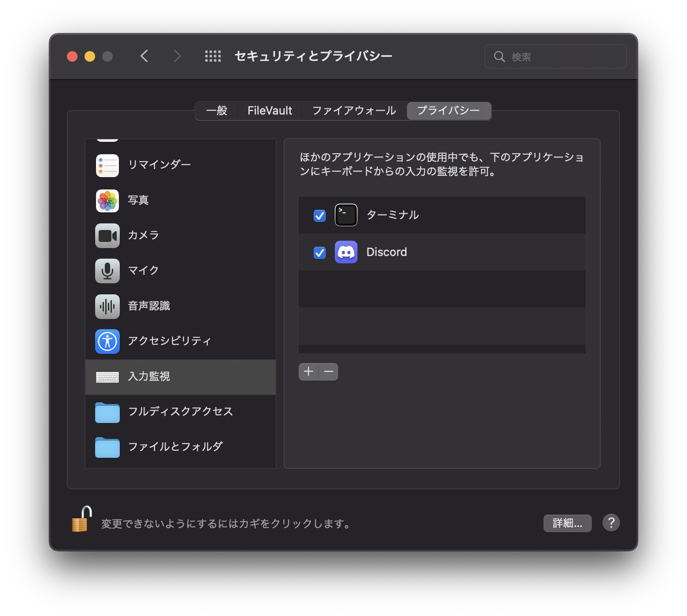Click the Discord app icon
The height and width of the screenshot is (616, 687).
[346, 252]
